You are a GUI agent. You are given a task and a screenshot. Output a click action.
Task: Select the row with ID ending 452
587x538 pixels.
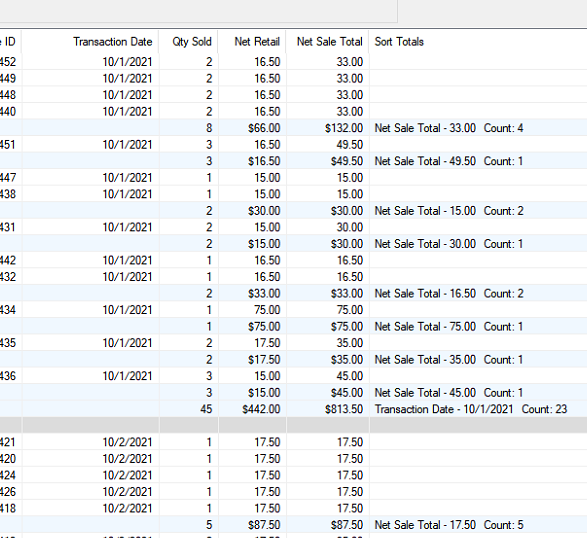tap(294, 62)
